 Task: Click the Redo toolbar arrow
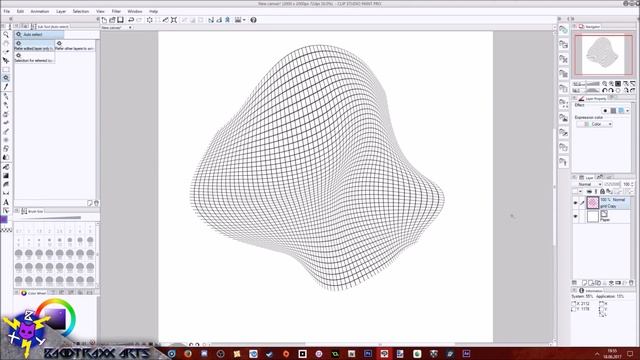[139, 20]
